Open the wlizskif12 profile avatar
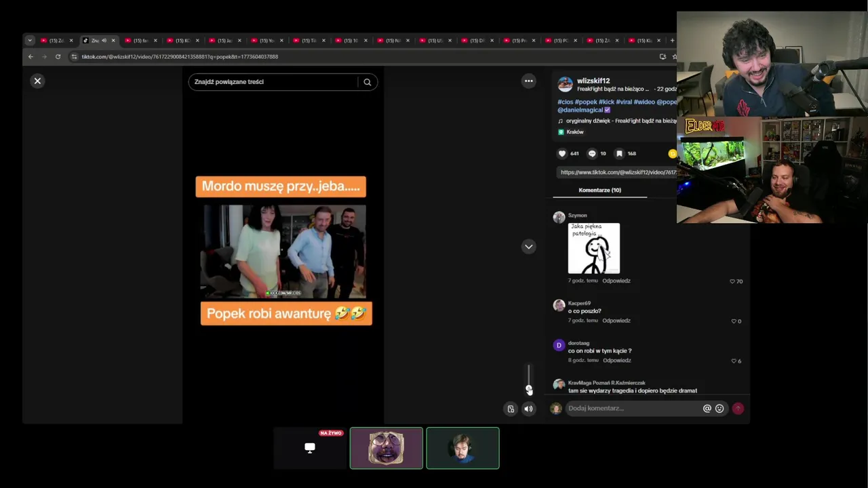868x488 pixels. [565, 84]
